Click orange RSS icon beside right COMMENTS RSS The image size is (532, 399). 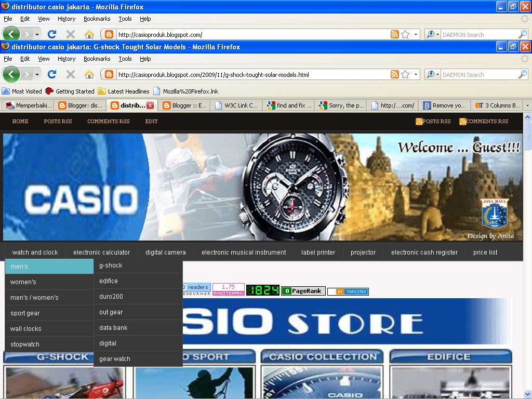462,122
